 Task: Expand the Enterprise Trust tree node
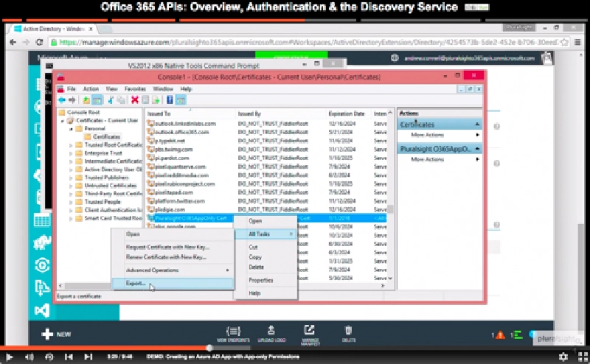click(x=71, y=153)
